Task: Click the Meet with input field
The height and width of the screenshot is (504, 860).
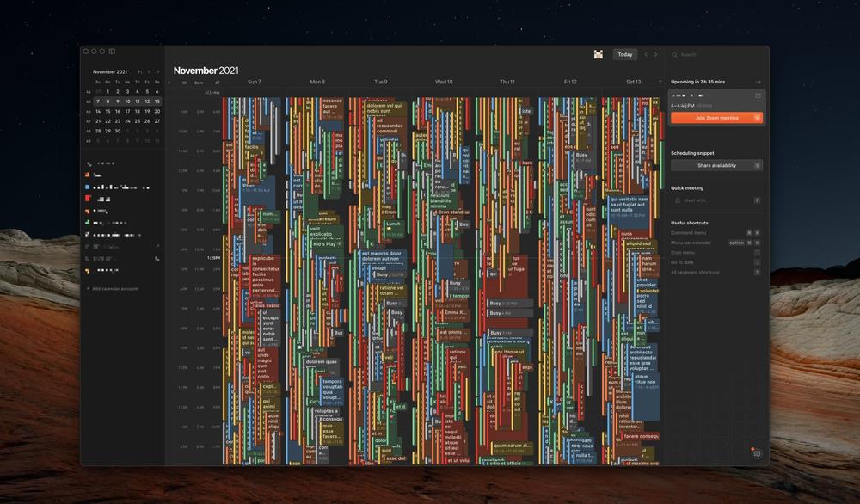Action: (x=717, y=200)
